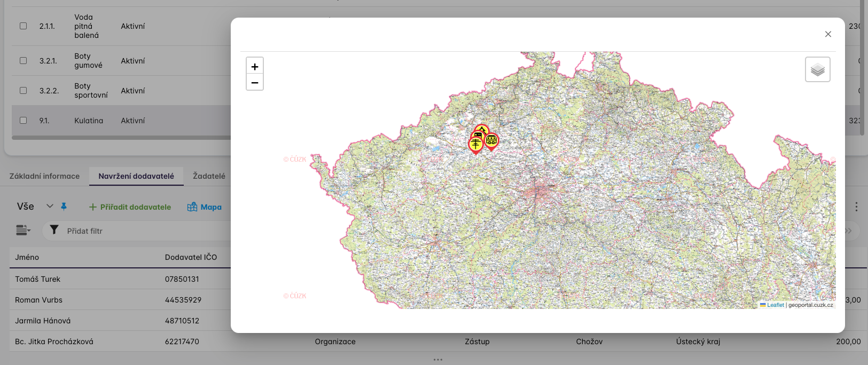Click the power pole map marker

pos(475,144)
